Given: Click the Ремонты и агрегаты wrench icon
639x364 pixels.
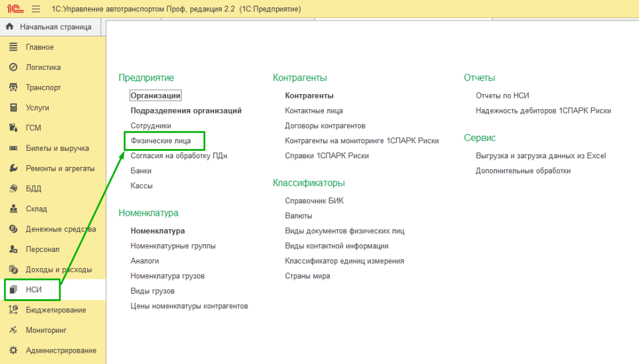Looking at the screenshot, I should [x=13, y=168].
